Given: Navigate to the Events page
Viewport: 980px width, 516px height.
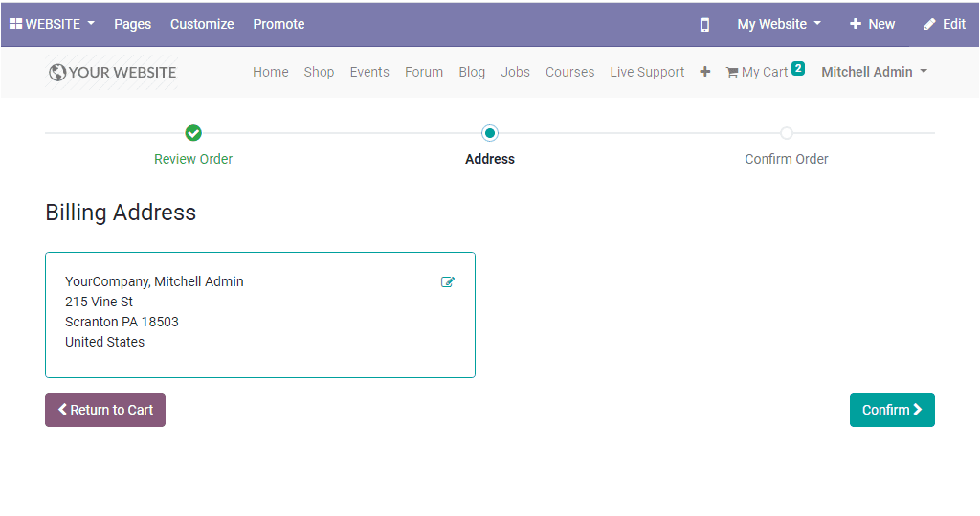Looking at the screenshot, I should pyautogui.click(x=369, y=72).
